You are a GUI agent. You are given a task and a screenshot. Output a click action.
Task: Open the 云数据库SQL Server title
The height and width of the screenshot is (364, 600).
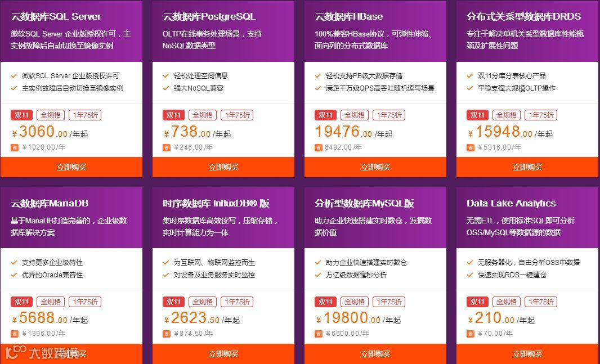coord(56,16)
